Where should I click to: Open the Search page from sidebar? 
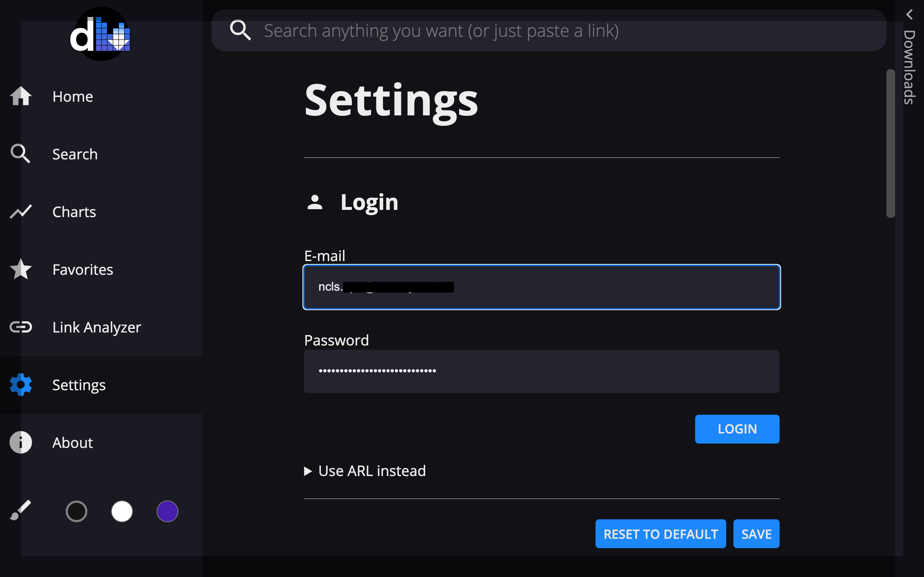[75, 154]
